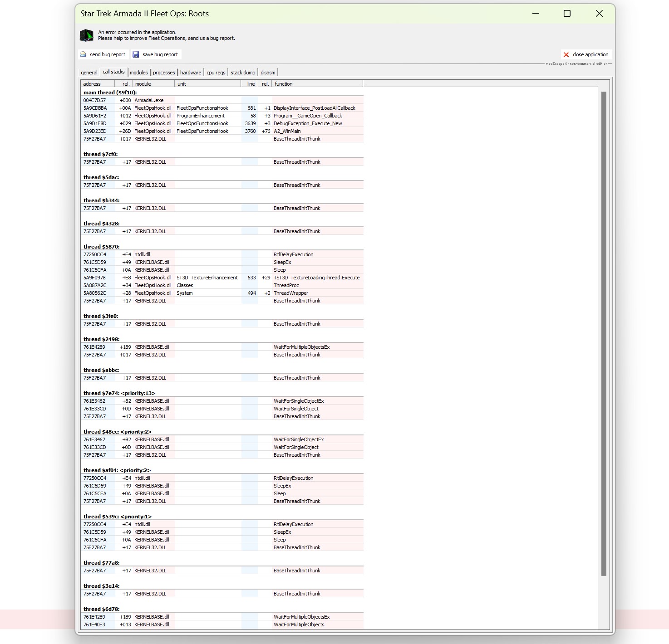This screenshot has width=669, height=644.
Task: Open the processes tab
Action: coord(164,73)
